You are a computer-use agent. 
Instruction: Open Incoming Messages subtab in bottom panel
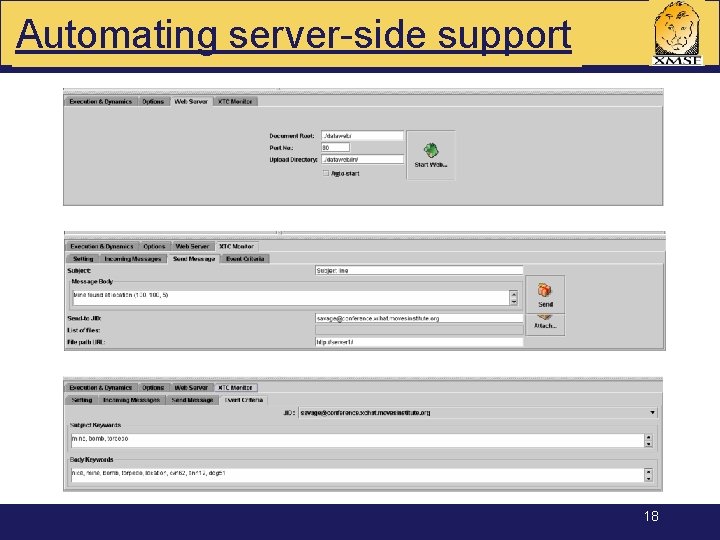tap(131, 400)
